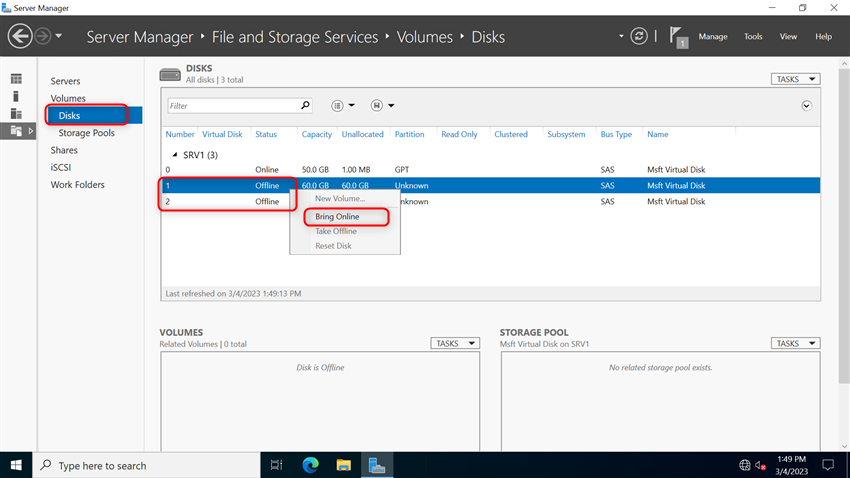The height and width of the screenshot is (478, 850).
Task: Click Take Offline in context menu
Action: click(x=336, y=231)
